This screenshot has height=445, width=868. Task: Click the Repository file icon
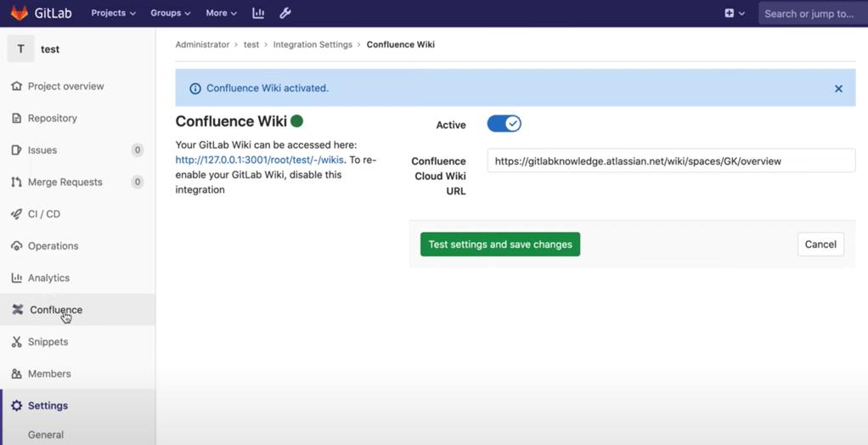(x=17, y=118)
